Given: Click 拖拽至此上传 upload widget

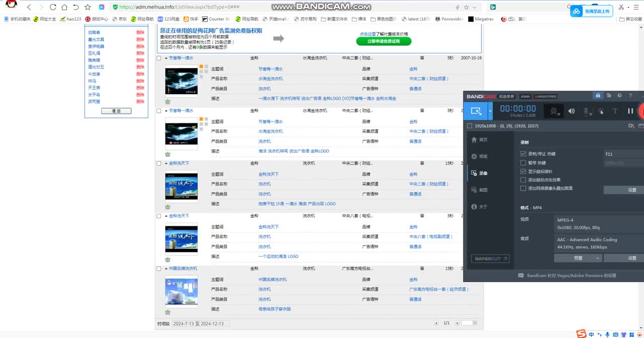Looking at the screenshot, I should (592, 11).
